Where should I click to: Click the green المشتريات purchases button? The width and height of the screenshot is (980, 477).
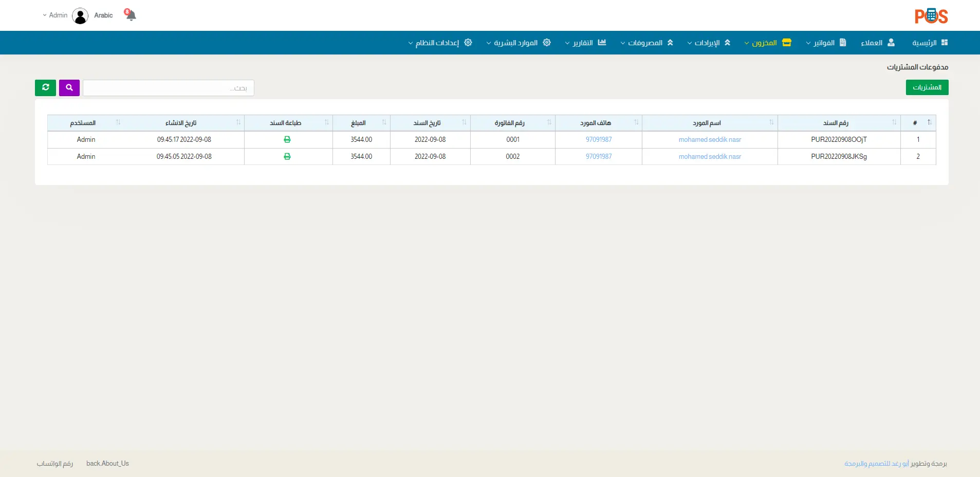pos(927,87)
